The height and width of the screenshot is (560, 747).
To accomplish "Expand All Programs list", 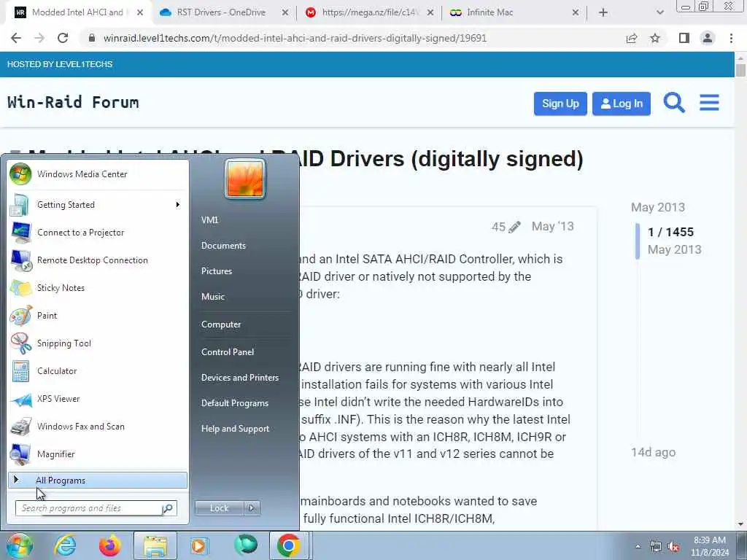I will point(98,481).
